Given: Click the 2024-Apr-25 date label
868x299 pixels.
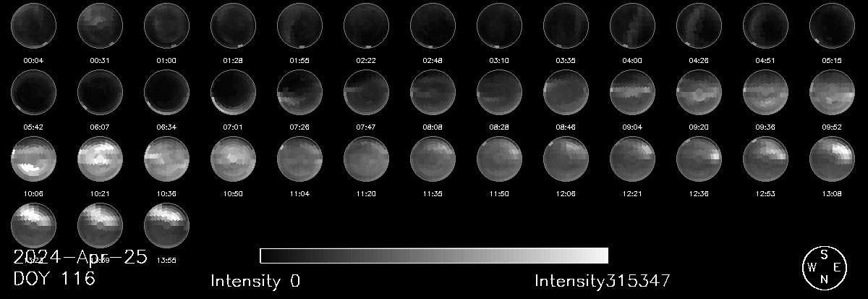Looking at the screenshot, I should 80,258.
